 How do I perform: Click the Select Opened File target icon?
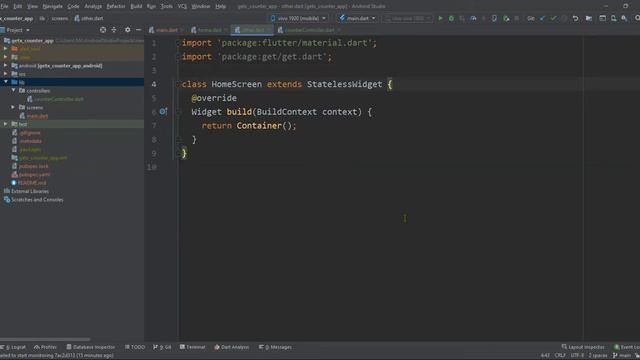click(x=103, y=30)
